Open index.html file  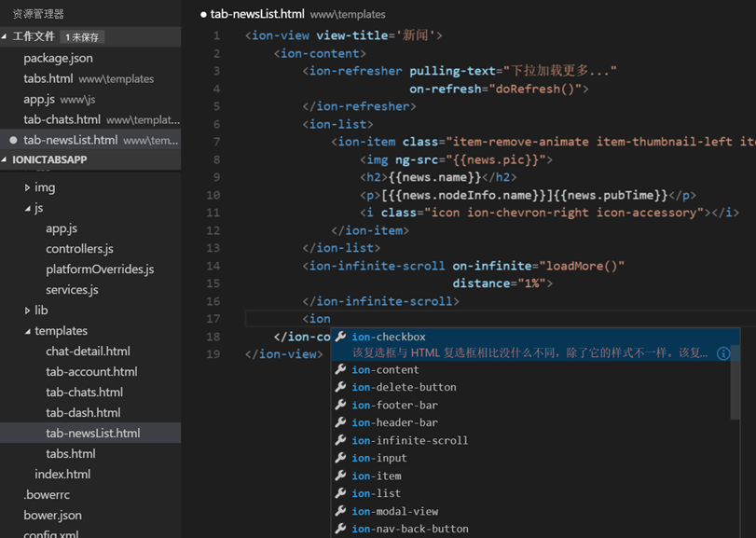click(90, 475)
